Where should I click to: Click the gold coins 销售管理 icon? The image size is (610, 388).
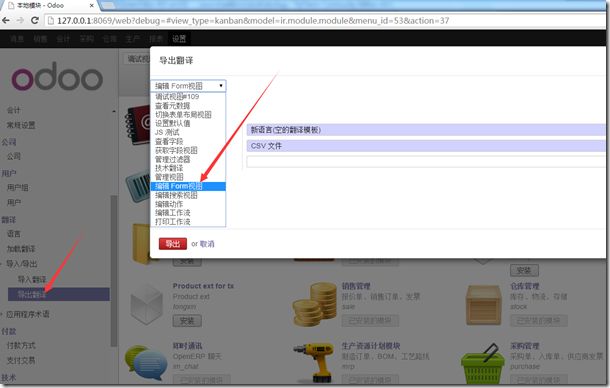(x=314, y=304)
